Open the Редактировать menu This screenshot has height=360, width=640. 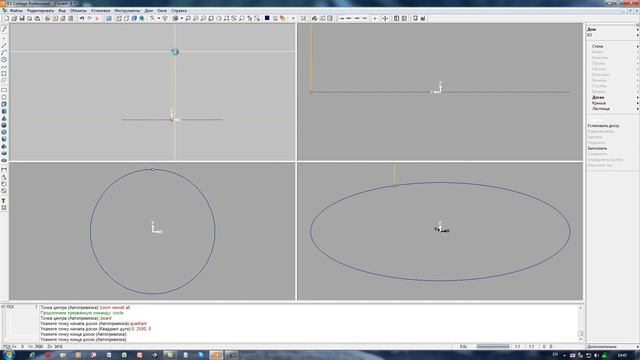(x=40, y=11)
